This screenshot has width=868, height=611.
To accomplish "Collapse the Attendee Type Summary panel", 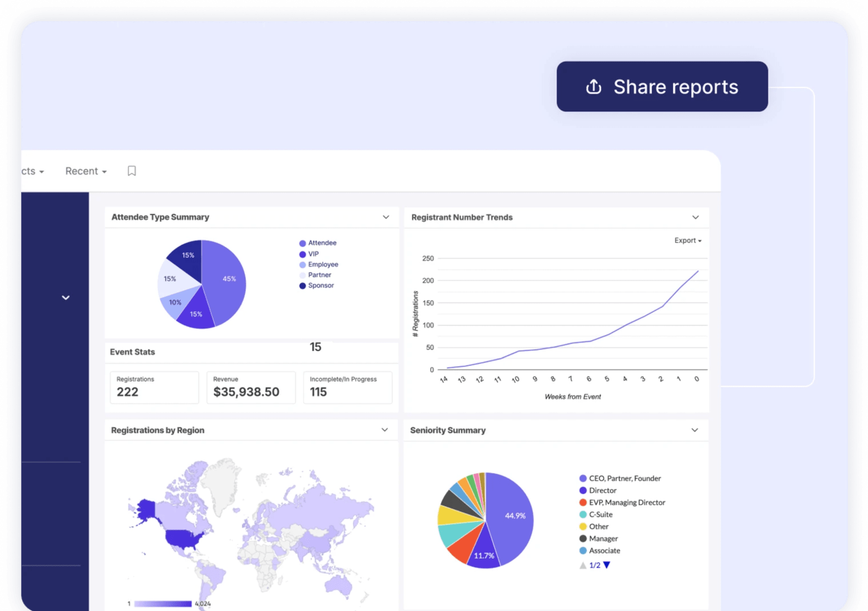I will tap(386, 217).
